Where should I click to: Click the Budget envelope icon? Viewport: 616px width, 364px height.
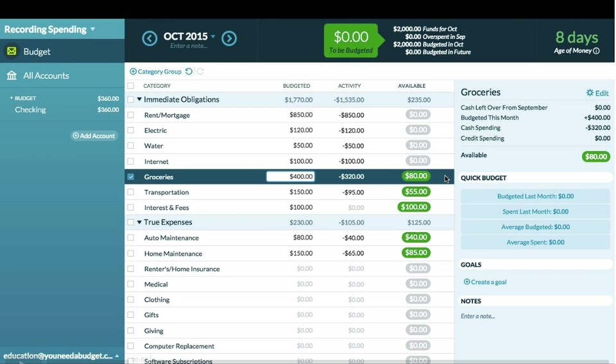point(12,51)
